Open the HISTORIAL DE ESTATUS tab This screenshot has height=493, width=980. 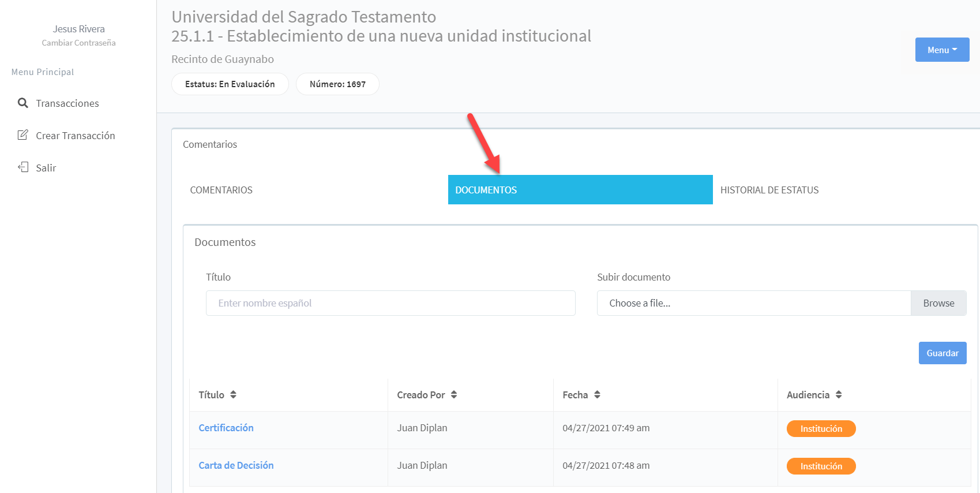pyautogui.click(x=769, y=190)
